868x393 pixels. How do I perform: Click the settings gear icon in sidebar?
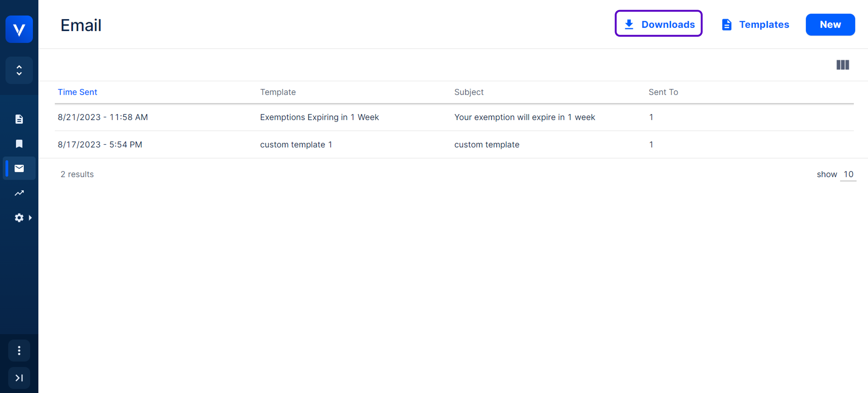tap(19, 218)
